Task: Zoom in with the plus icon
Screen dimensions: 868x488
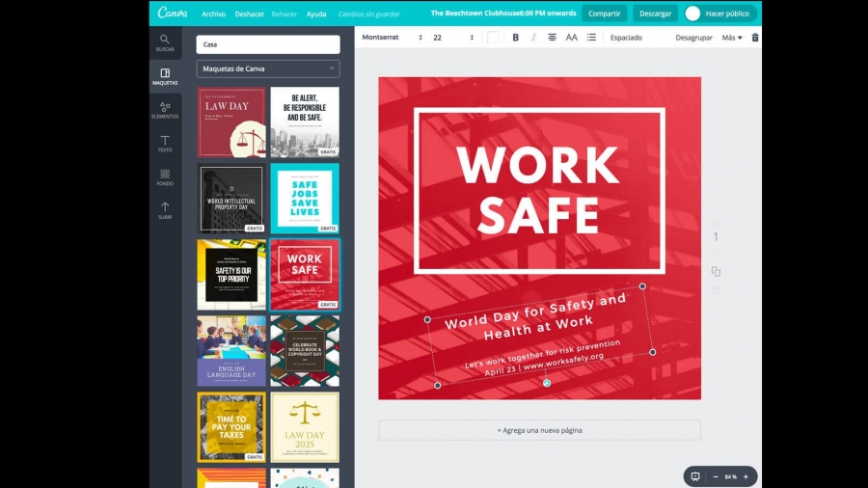Action: point(746,476)
